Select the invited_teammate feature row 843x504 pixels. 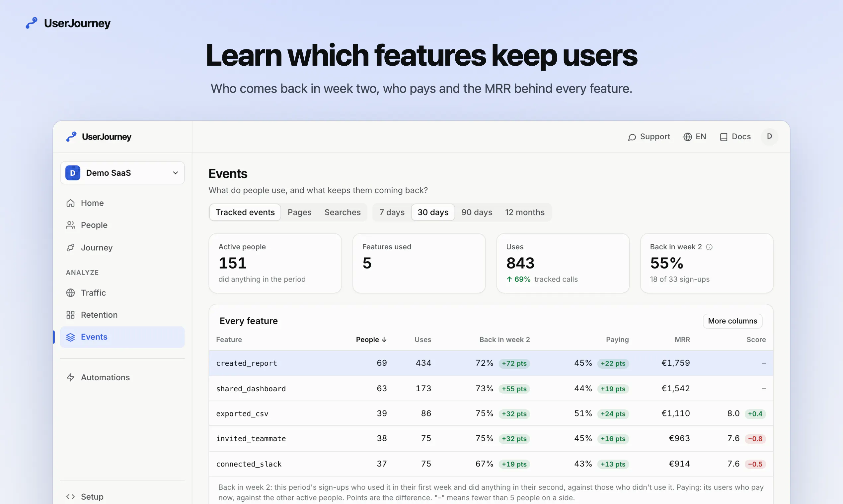(x=491, y=438)
